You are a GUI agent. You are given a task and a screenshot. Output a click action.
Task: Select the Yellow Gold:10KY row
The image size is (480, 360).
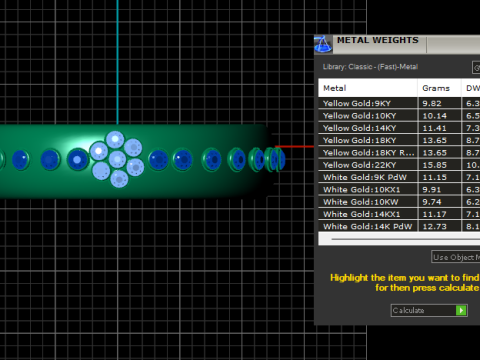coord(399,116)
